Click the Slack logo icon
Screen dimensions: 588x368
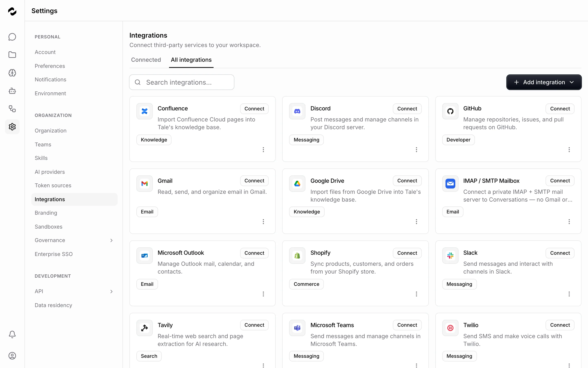[450, 256]
